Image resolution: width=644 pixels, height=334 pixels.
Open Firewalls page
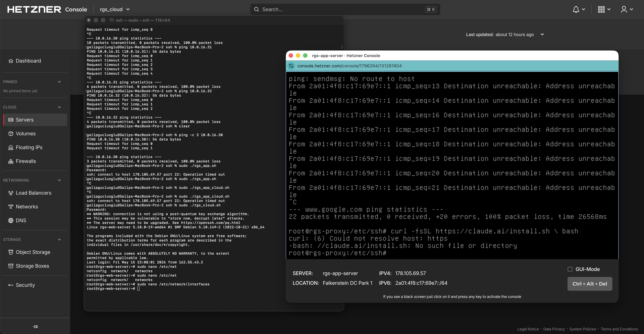(35, 161)
